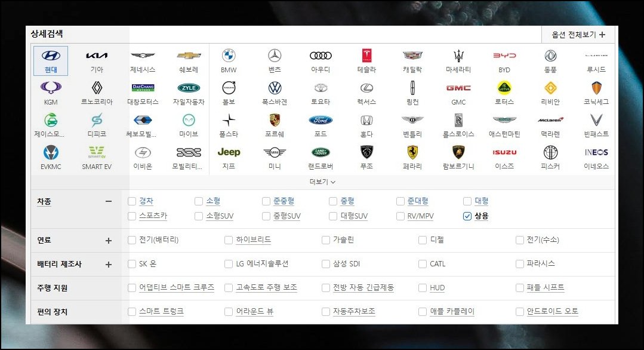The width and height of the screenshot is (644, 350).
Task: Select the KGM brand logo
Action: 51,87
